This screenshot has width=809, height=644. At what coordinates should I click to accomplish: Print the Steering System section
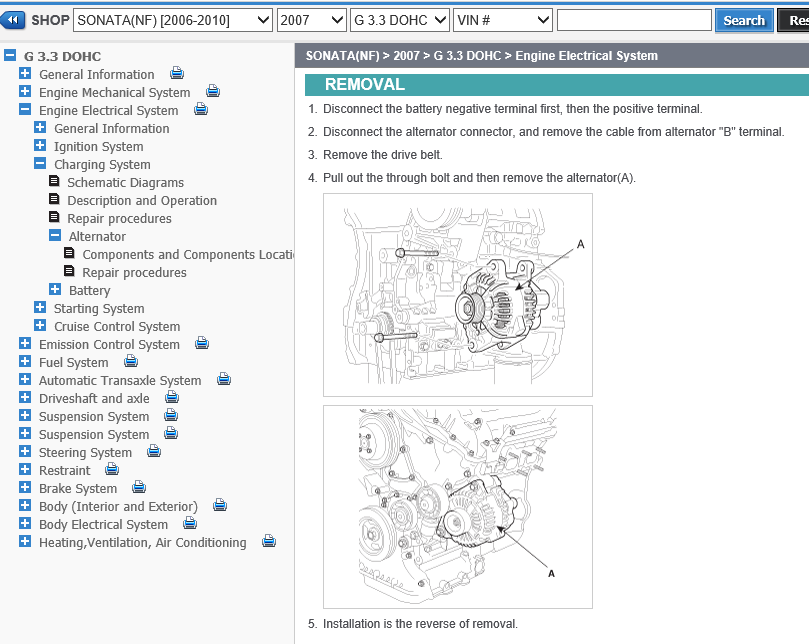tap(154, 452)
